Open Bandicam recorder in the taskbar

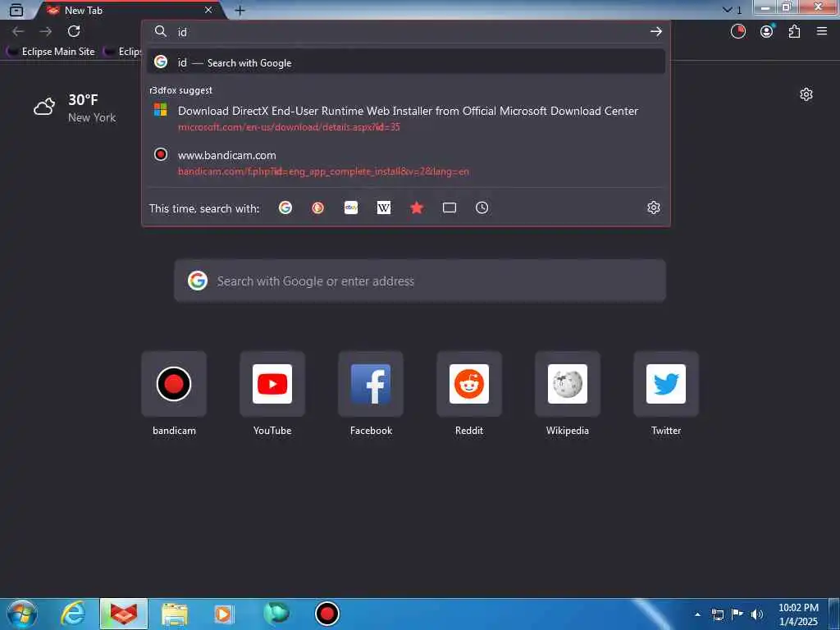click(x=327, y=614)
